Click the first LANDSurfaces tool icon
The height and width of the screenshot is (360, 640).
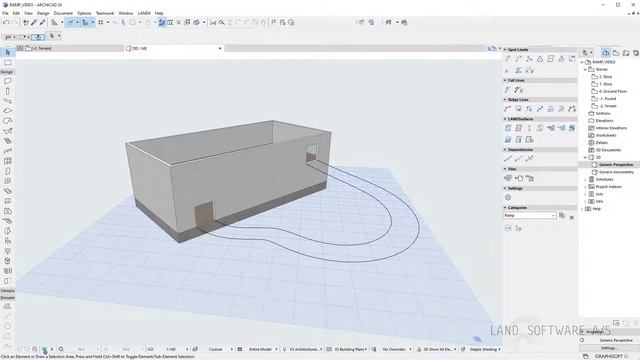(x=508, y=128)
